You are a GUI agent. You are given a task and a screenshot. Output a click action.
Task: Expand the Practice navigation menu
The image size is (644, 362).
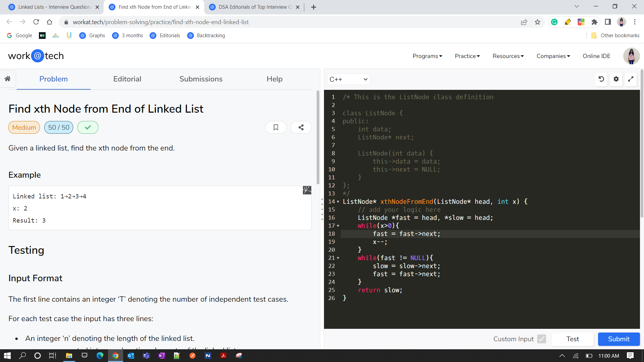[x=468, y=56]
